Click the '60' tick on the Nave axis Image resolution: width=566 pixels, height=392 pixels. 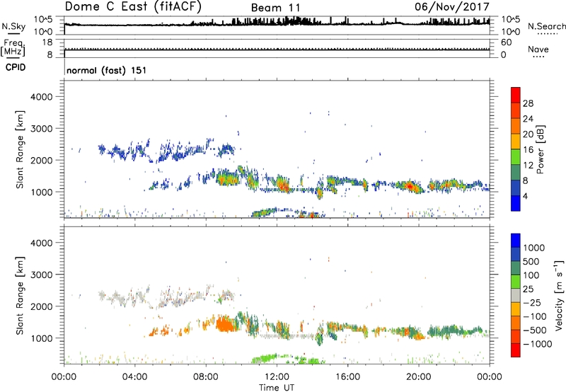pyautogui.click(x=506, y=42)
